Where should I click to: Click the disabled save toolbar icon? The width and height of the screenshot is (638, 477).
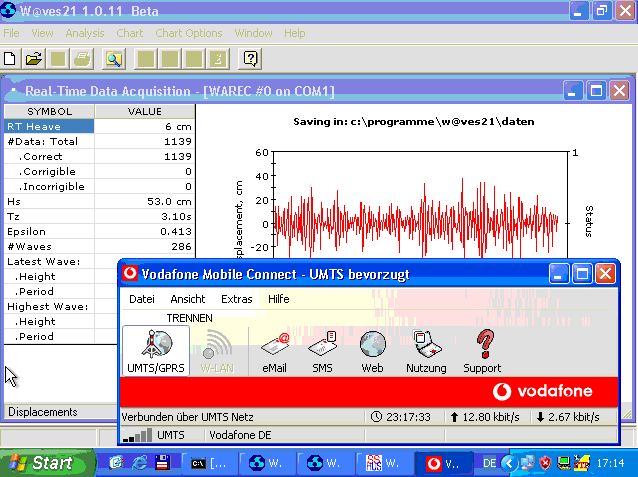58,59
